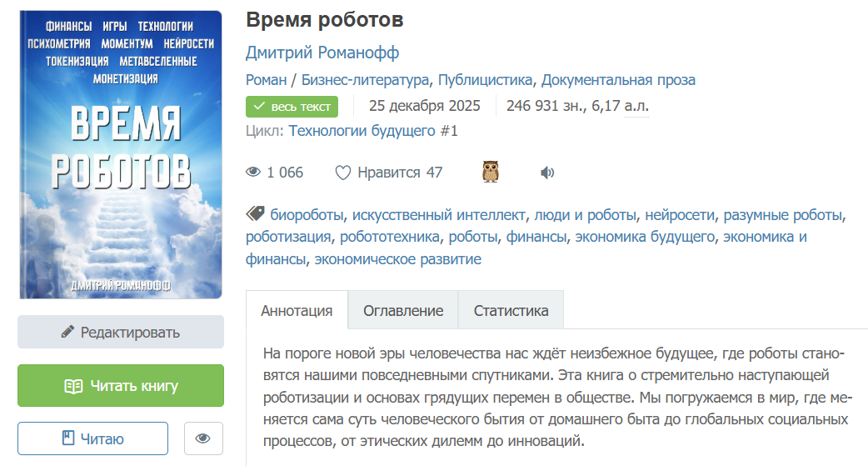Switch to the Статистика tab
Viewport: 868px width, 466px height.
511,311
